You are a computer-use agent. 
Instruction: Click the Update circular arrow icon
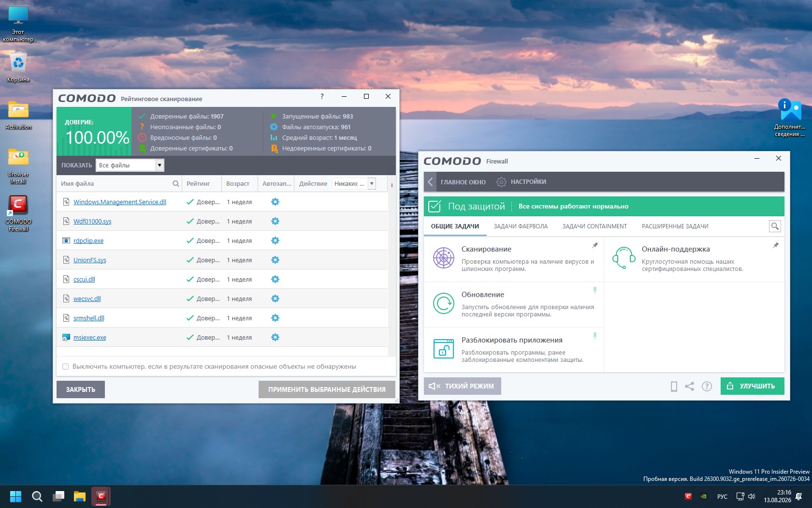[443, 303]
